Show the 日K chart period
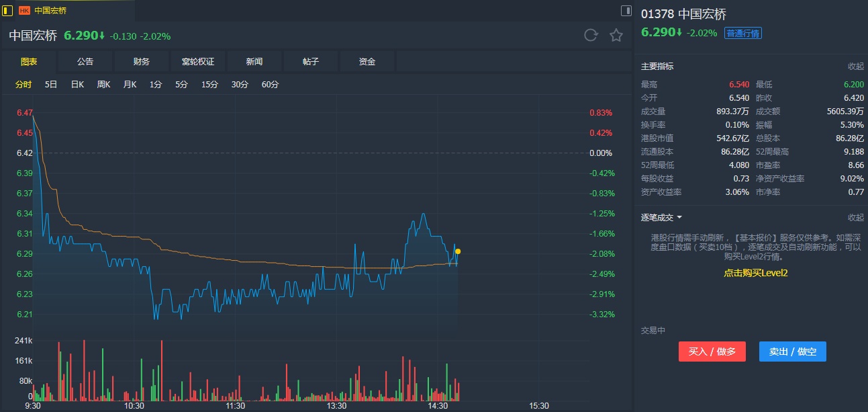 coord(77,85)
